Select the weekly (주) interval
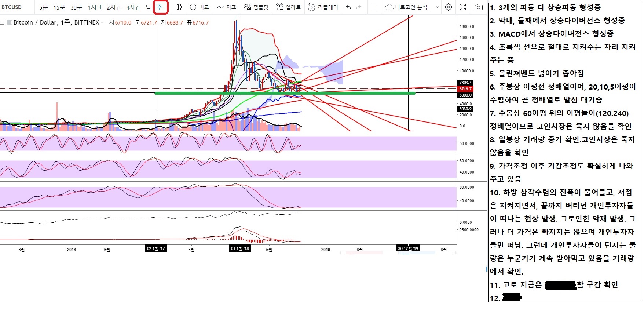This screenshot has width=644, height=309. (x=160, y=7)
